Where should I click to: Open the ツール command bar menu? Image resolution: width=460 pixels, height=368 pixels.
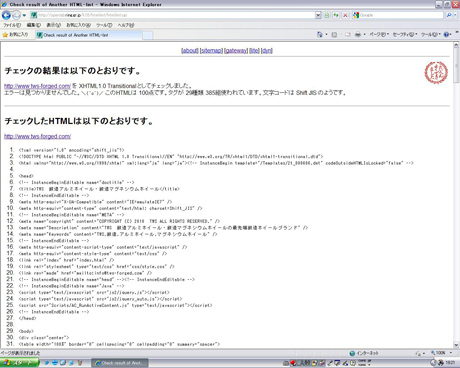click(431, 34)
